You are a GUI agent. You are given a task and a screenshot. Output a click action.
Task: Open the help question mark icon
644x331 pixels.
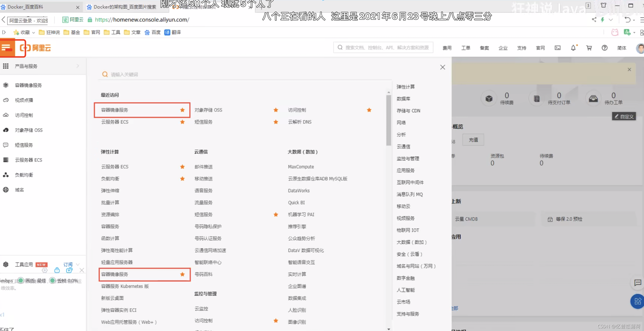click(604, 48)
